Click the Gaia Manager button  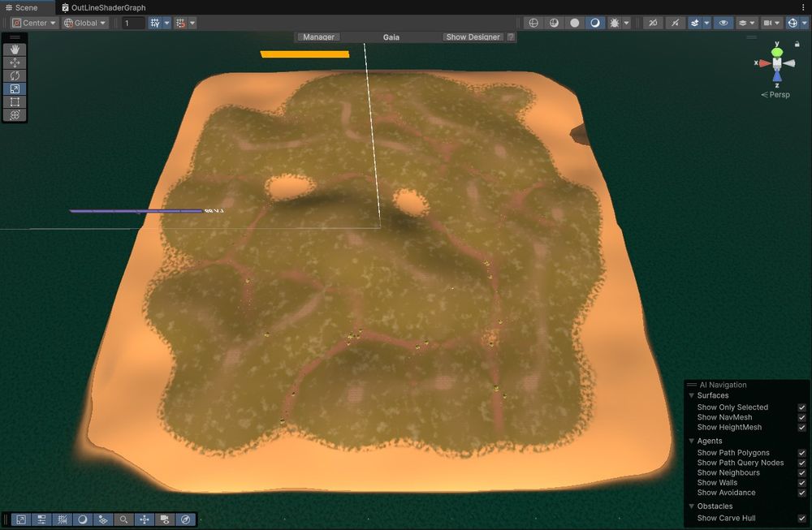318,37
